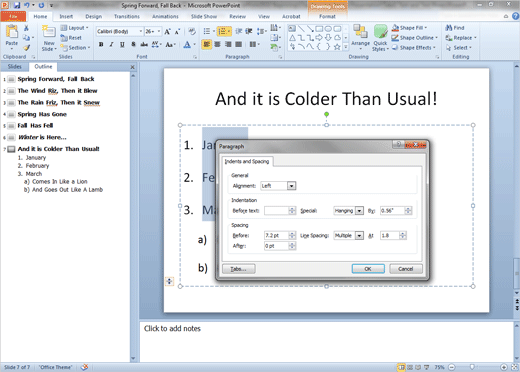This screenshot has height=372, width=520.
Task: Select Align Text Left toggle
Action: (x=207, y=44)
